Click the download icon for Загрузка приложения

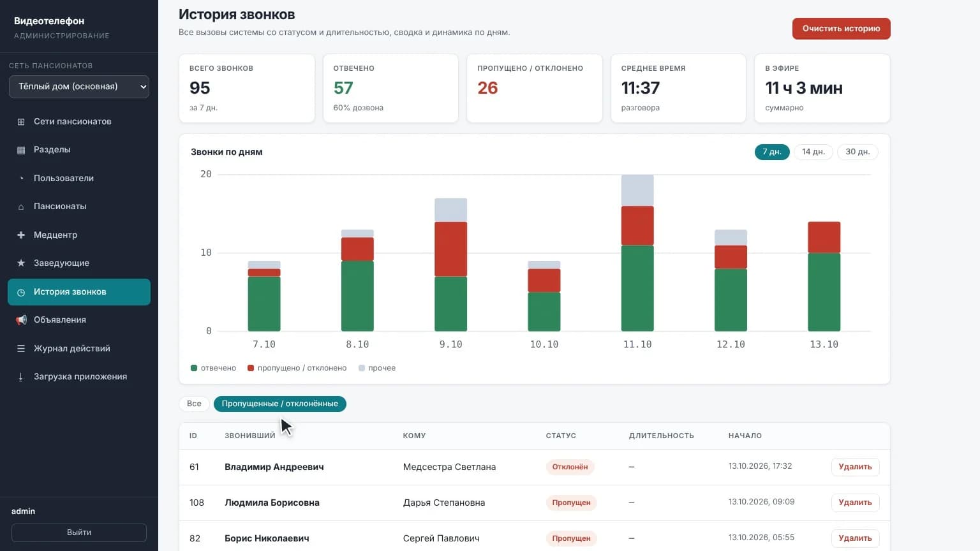click(21, 377)
